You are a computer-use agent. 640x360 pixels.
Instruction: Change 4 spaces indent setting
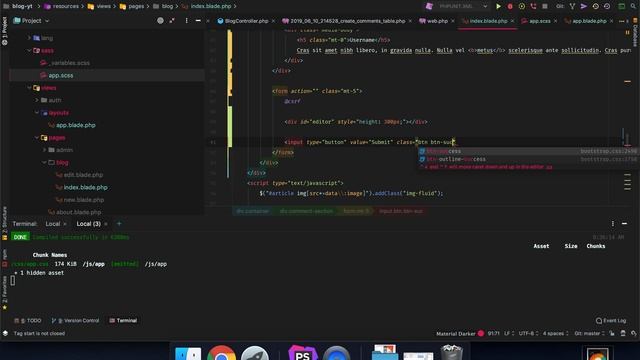(555, 333)
